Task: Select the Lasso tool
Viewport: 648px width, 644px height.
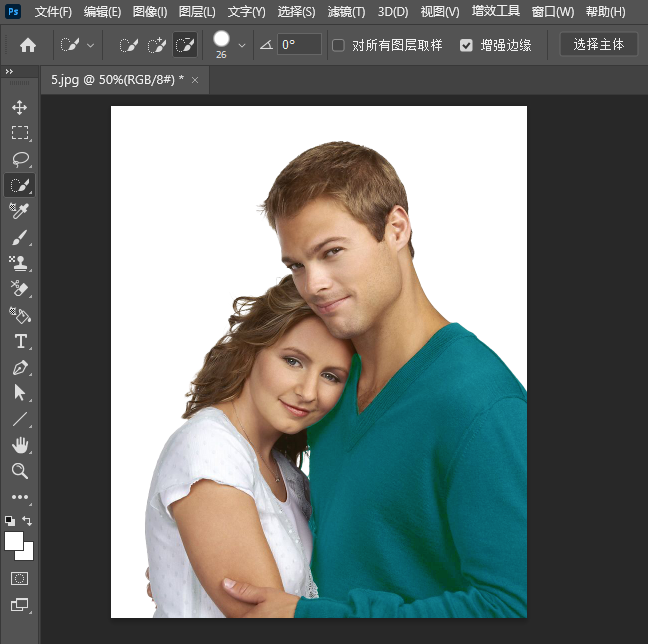Action: [19, 159]
